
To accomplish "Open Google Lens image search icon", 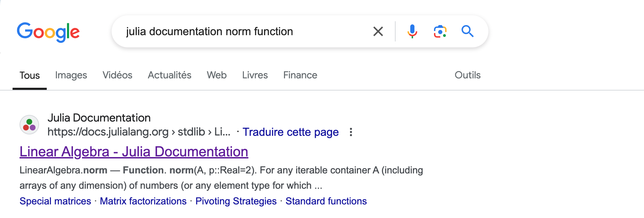I will [440, 31].
